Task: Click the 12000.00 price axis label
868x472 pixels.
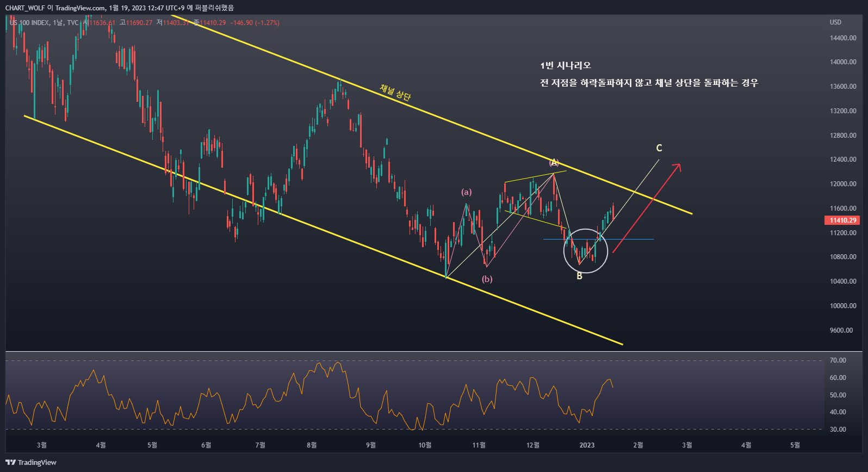Action: click(843, 184)
